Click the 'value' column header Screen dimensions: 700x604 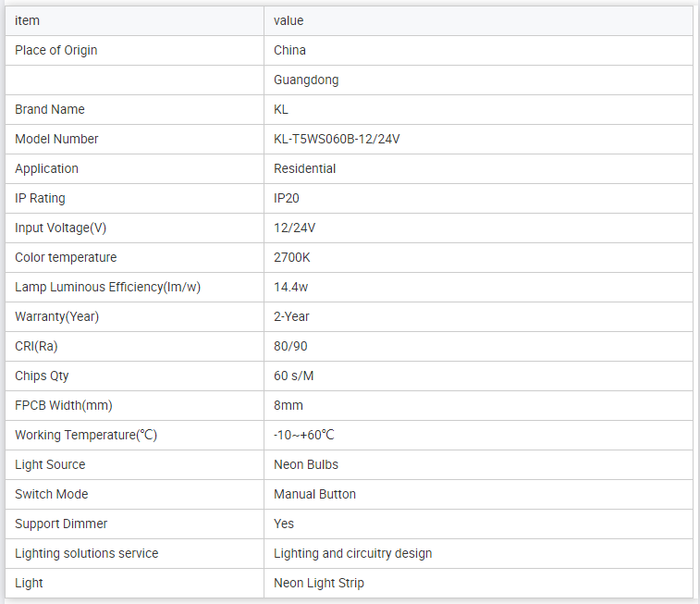289,20
